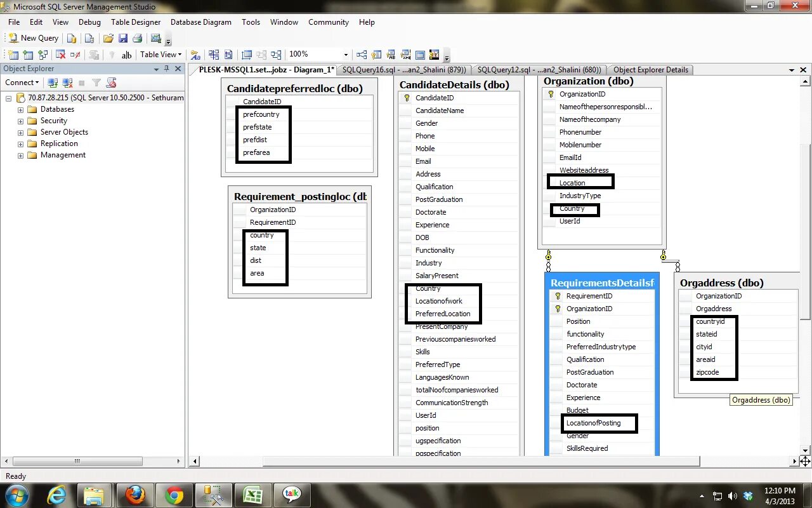Open the Relationships dialog icon
This screenshot has height=508, width=812.
coord(362,55)
